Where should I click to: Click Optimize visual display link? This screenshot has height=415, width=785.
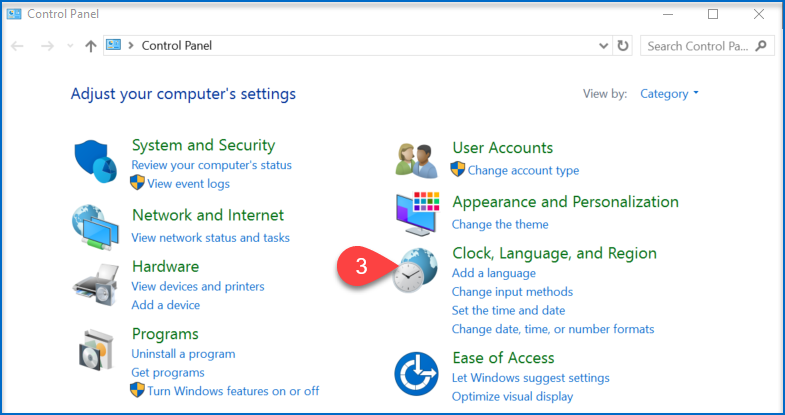pos(512,397)
